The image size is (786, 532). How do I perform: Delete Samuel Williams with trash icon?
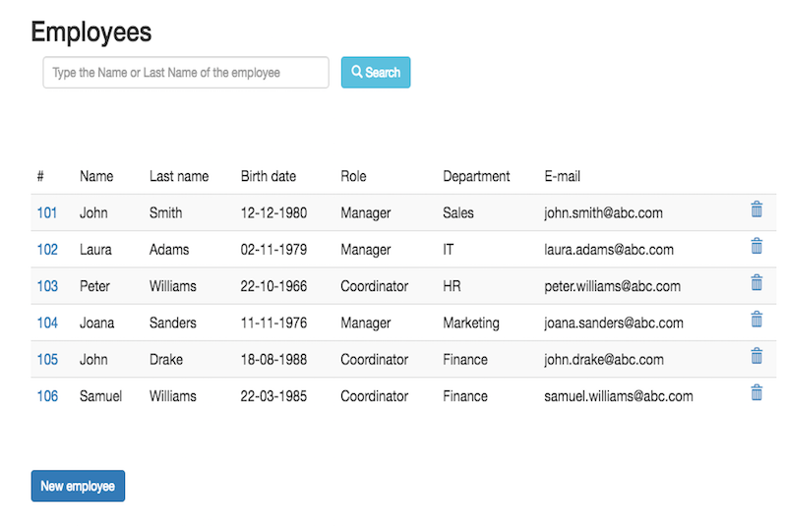(x=756, y=391)
